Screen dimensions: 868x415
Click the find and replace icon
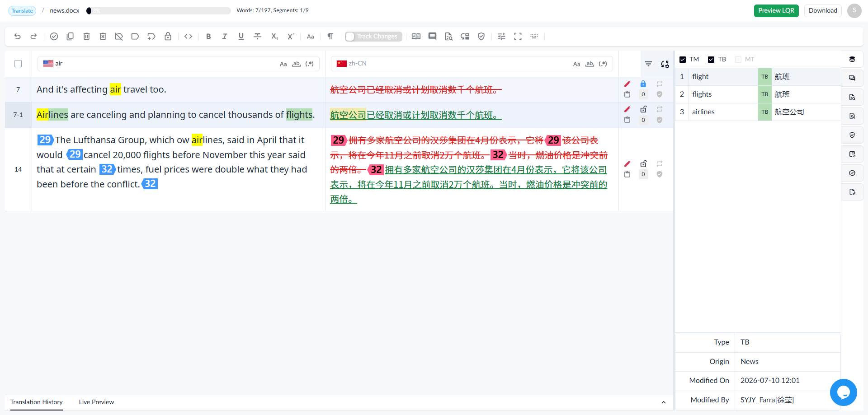click(665, 64)
